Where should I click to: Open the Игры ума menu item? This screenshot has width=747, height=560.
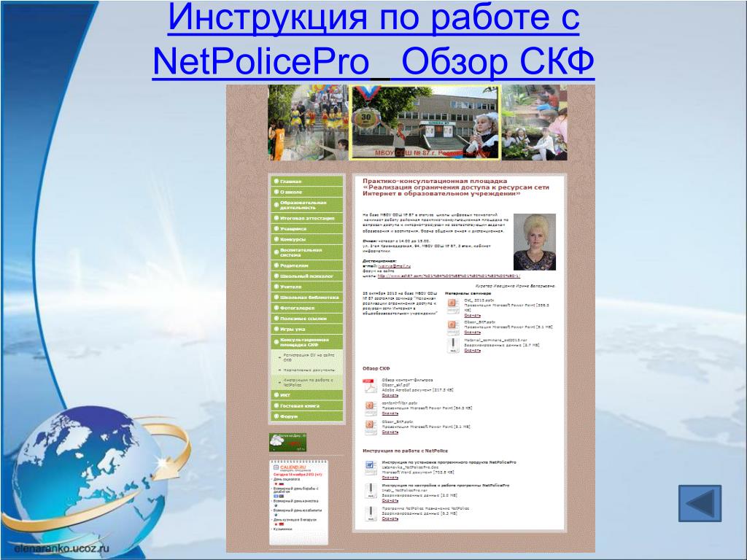pos(307,329)
